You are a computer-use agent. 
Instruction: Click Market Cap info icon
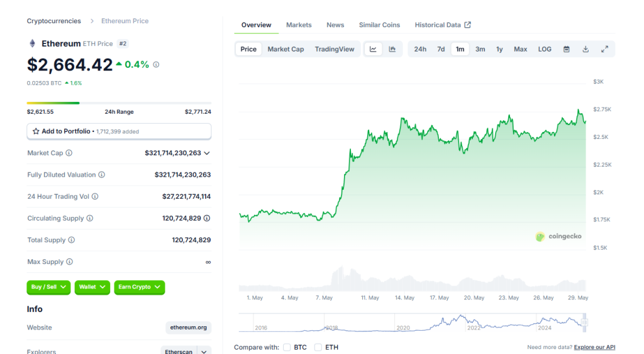point(69,153)
